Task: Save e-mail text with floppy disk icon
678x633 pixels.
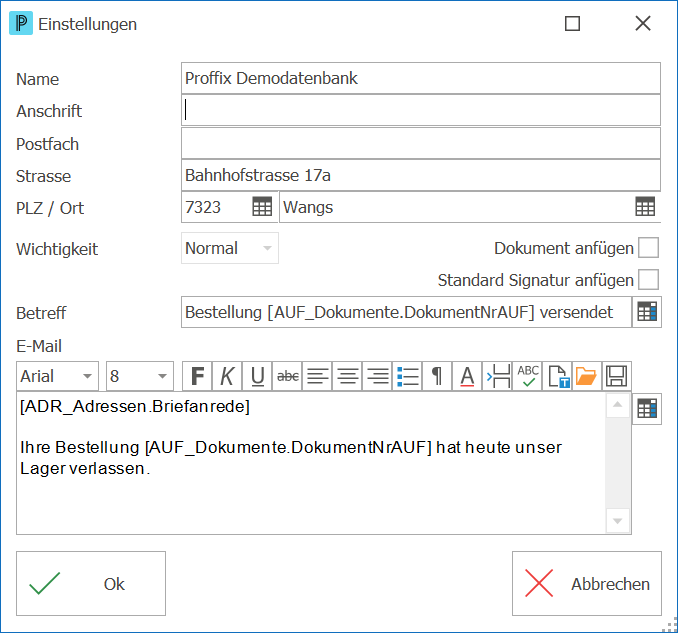Action: [x=617, y=376]
